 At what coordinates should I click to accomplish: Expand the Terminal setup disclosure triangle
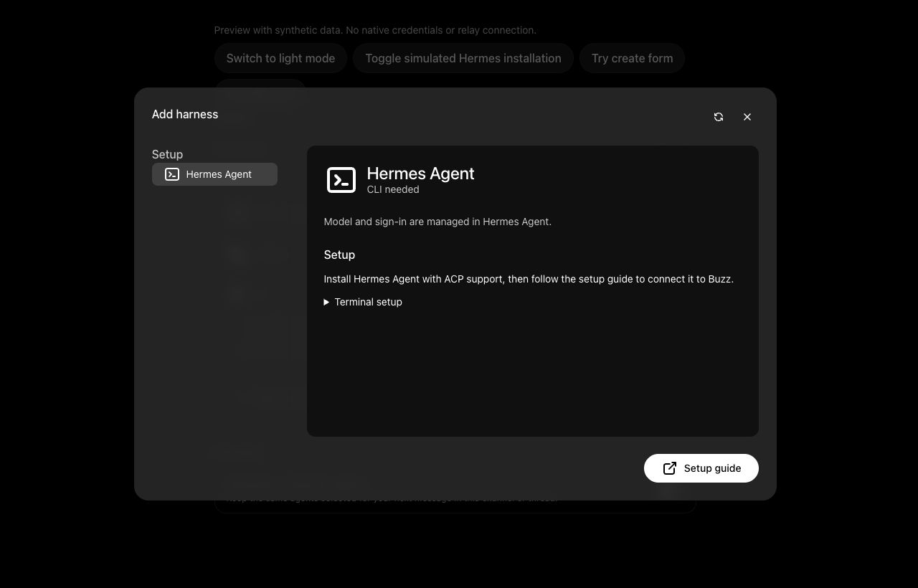tap(326, 303)
